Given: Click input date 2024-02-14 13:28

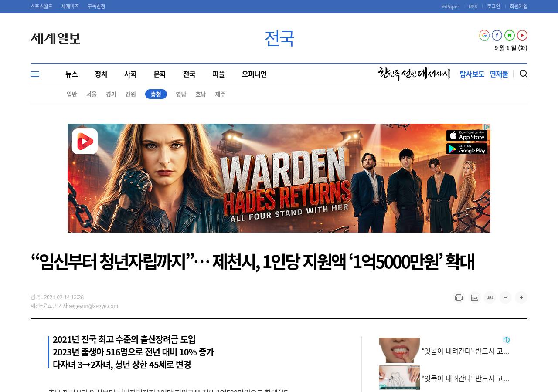Looking at the screenshot, I should 64,297.
